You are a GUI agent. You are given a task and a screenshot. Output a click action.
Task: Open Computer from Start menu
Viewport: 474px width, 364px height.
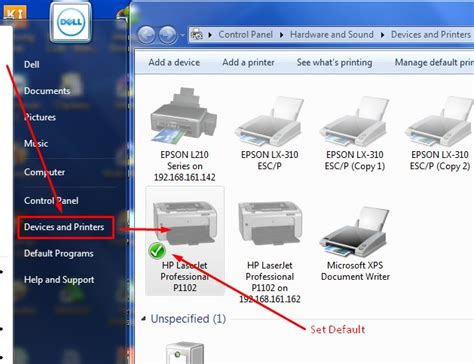(x=44, y=172)
